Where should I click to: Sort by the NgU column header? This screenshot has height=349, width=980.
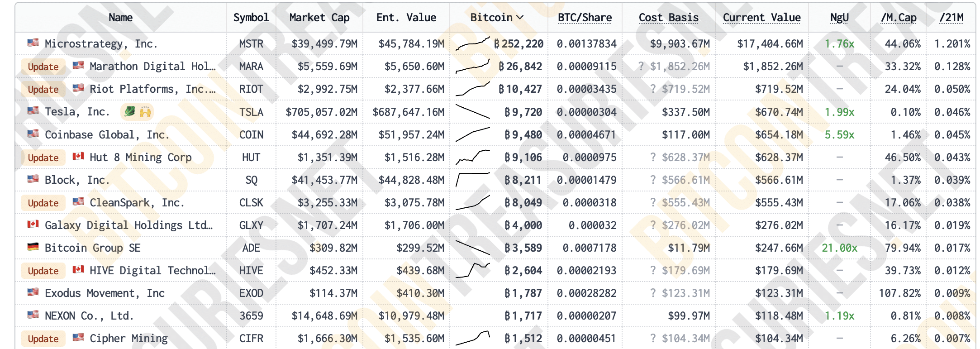coord(839,18)
